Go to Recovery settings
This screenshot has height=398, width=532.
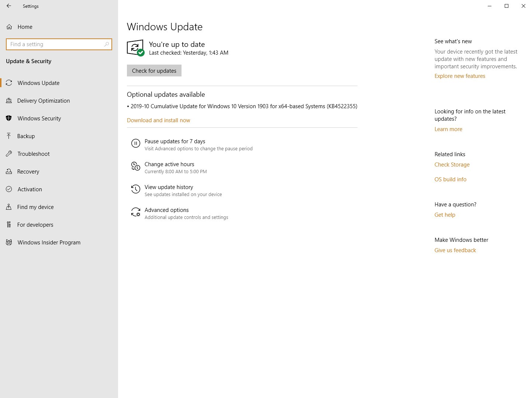tap(59, 172)
